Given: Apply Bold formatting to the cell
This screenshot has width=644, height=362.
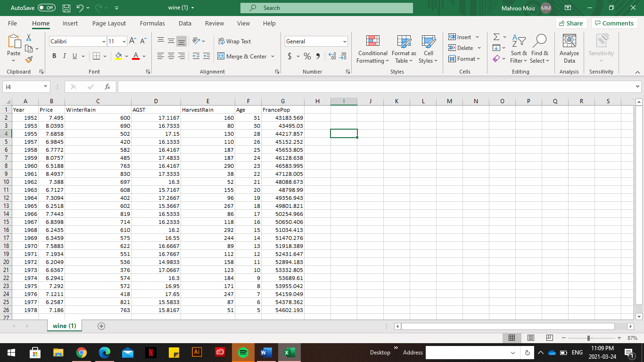Looking at the screenshot, I should 54,56.
